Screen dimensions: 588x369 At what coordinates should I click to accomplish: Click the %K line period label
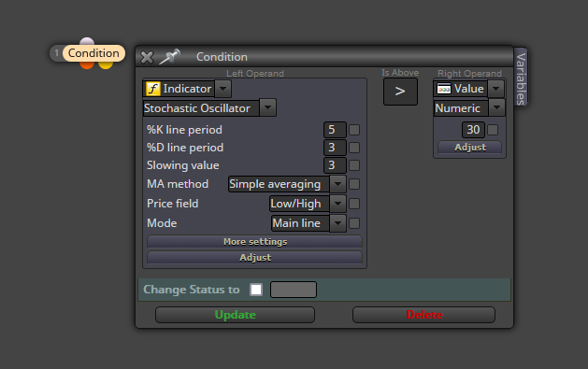point(184,130)
